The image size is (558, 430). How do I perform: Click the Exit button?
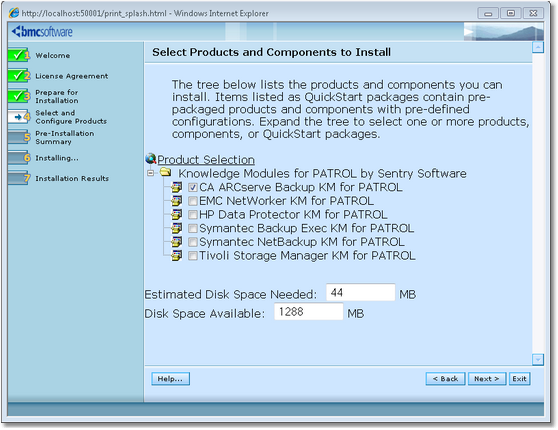click(520, 379)
